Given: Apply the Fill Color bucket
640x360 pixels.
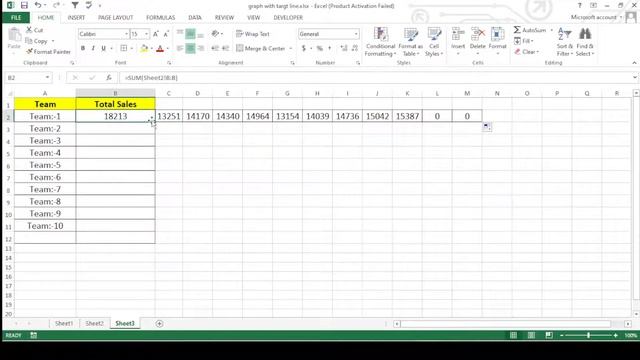Looking at the screenshot, I should [144, 48].
